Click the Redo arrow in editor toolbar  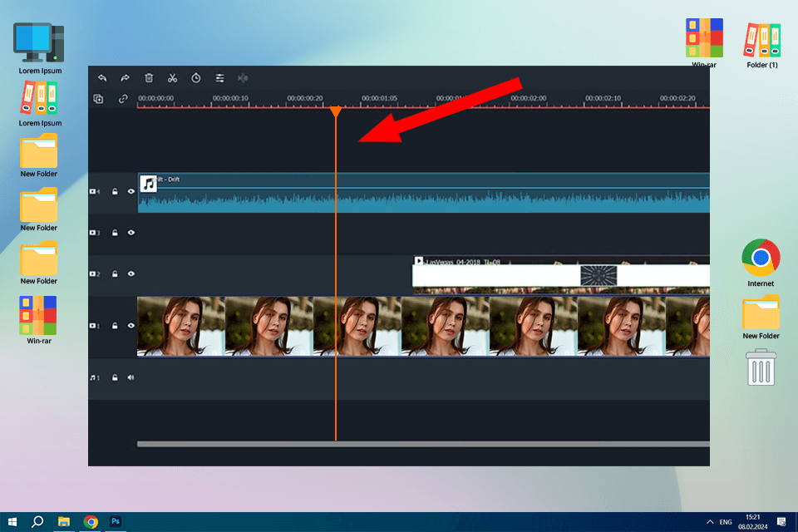point(126,78)
